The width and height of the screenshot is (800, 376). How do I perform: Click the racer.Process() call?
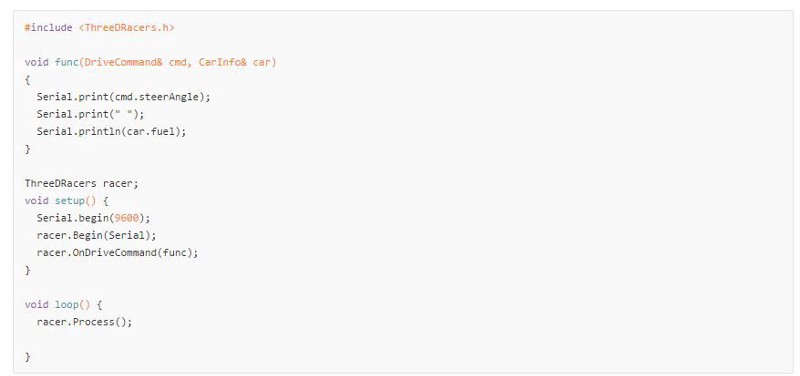(84, 322)
